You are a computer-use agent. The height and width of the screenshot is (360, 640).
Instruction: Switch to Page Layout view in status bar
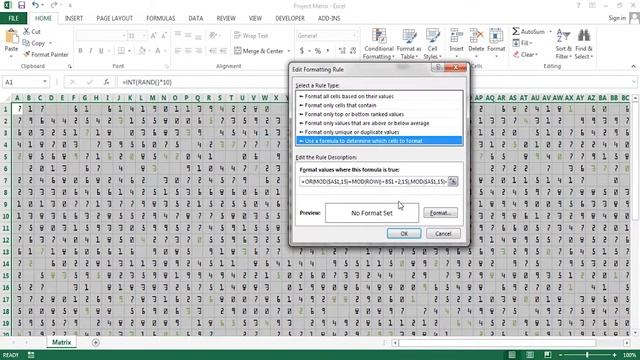(530, 355)
